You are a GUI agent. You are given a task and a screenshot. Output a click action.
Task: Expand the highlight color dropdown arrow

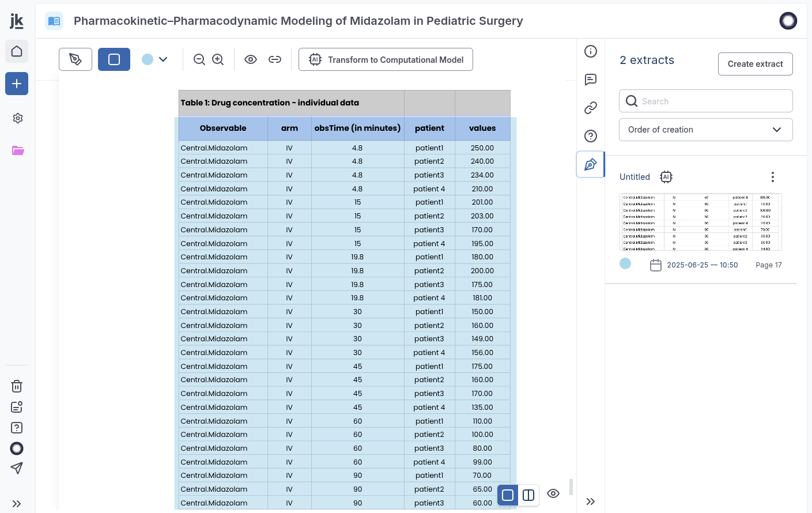tap(163, 59)
